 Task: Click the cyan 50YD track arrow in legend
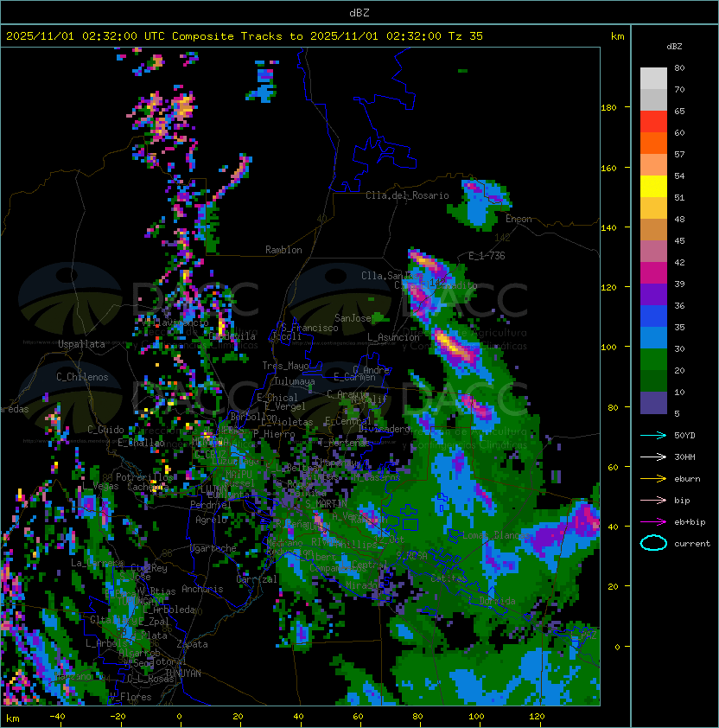tap(653, 435)
